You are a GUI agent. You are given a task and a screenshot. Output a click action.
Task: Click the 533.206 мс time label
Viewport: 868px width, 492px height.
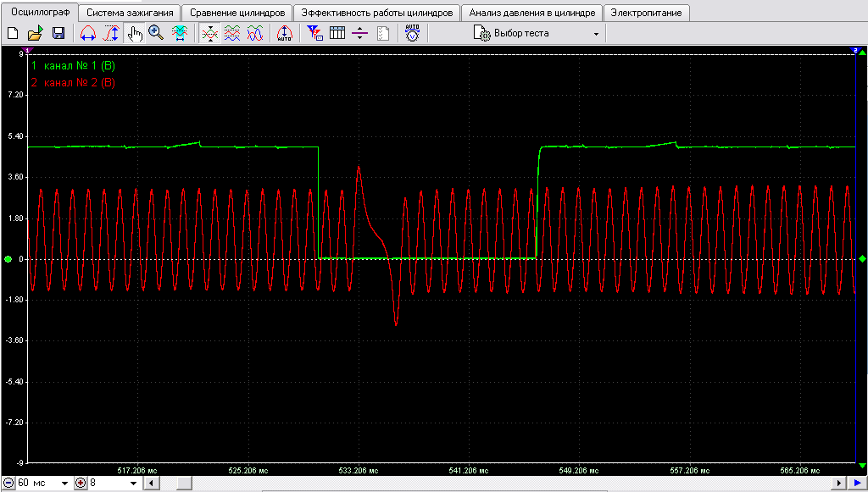[x=359, y=471]
